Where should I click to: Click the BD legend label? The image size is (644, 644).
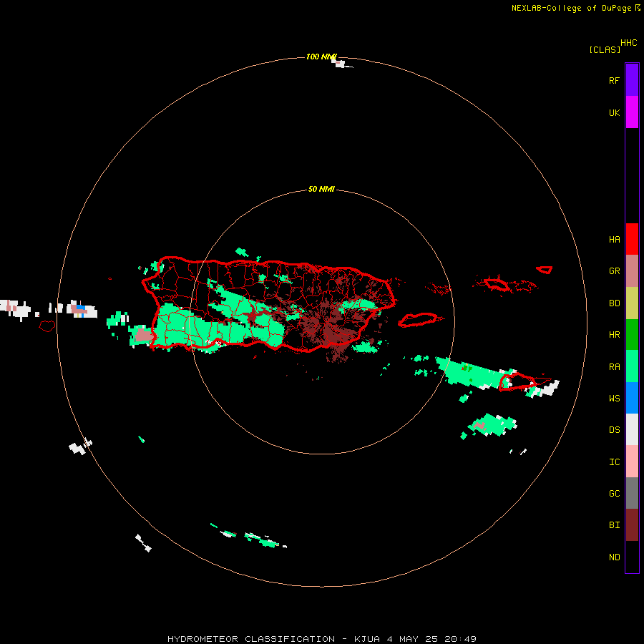614,303
